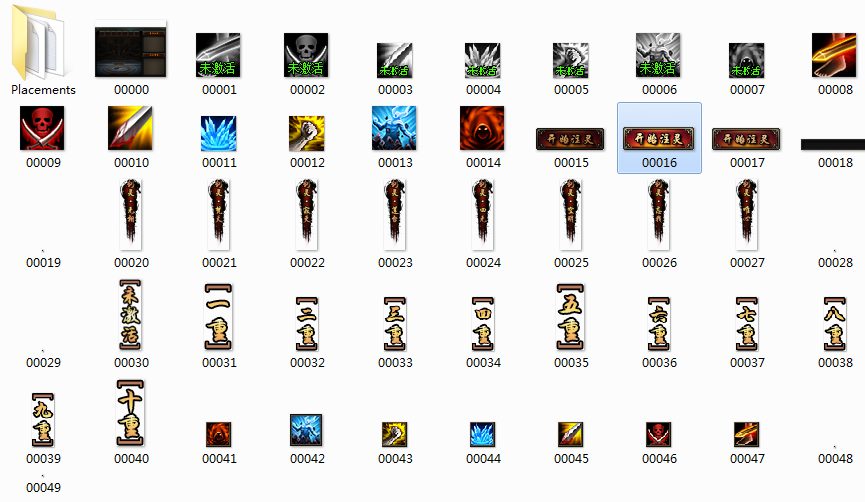Click the red skull crossed swords 00009
The image size is (865, 502).
[42, 128]
